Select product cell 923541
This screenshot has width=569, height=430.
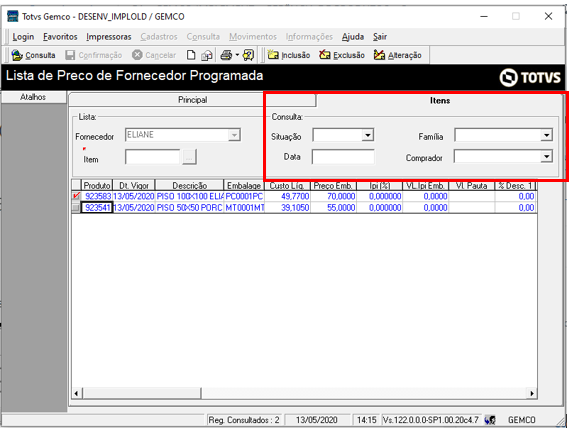click(97, 208)
